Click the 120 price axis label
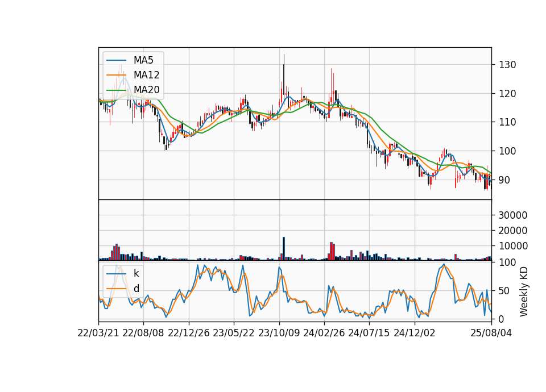 pos(507,94)
